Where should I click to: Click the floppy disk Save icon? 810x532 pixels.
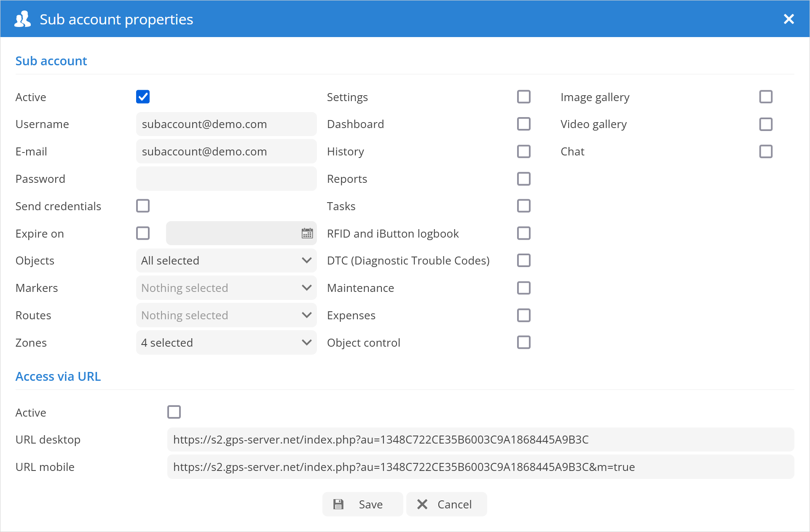point(338,504)
